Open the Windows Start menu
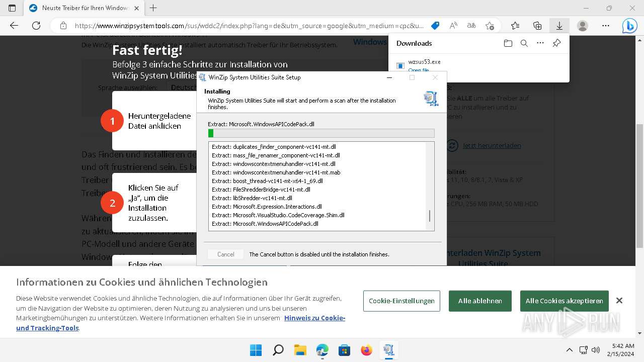This screenshot has width=644, height=362. coord(256,350)
